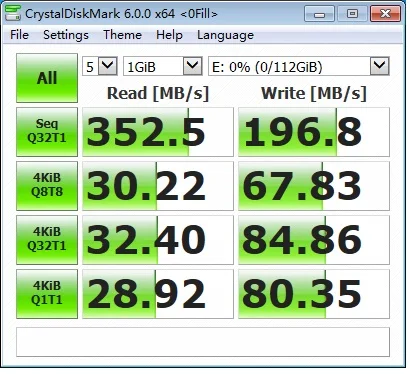Select the 4KiB Q1T1 write value 80.35
This screenshot has height=374, width=410.
coord(314,294)
